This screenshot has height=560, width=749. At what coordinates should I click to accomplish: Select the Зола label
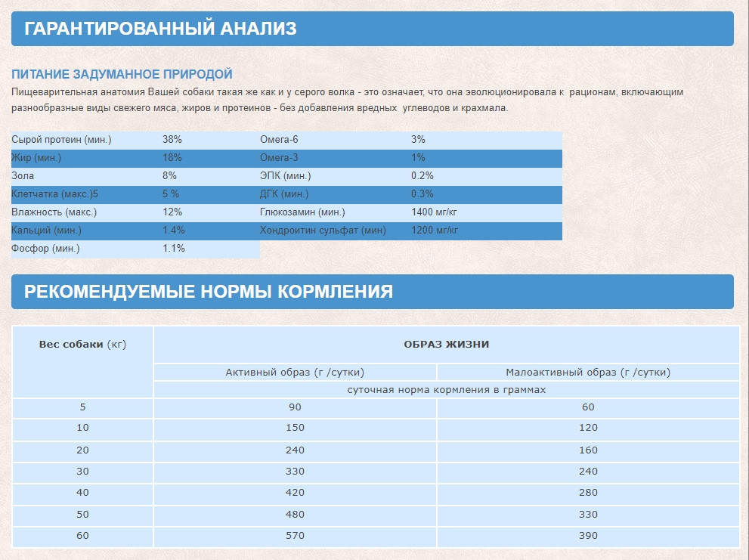click(x=23, y=176)
